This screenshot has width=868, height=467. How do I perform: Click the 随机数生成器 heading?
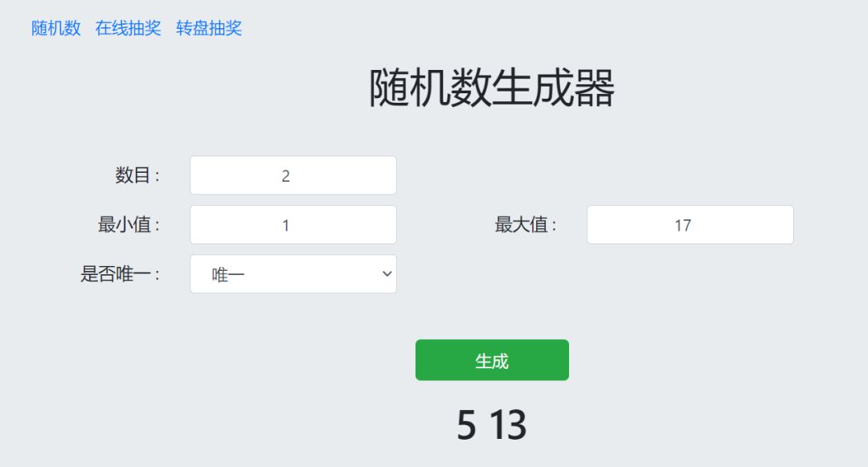pos(492,88)
